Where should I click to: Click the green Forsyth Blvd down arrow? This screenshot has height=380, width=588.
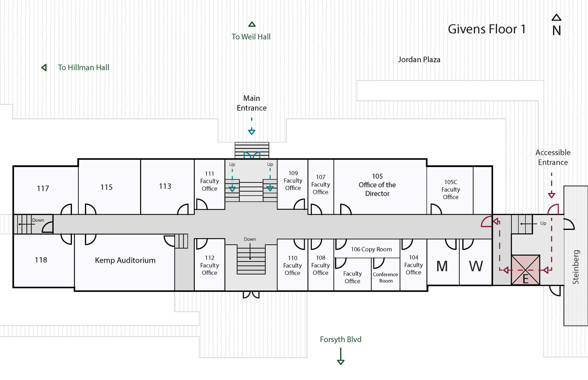pos(341,356)
